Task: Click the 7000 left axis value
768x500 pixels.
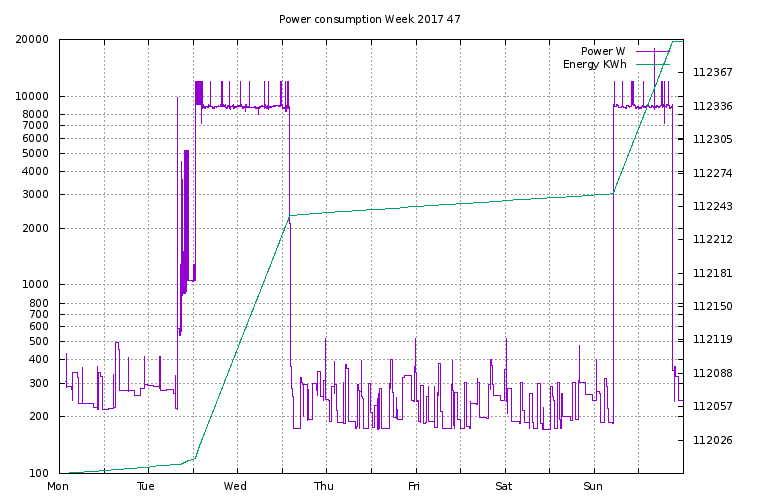Action: (35, 125)
